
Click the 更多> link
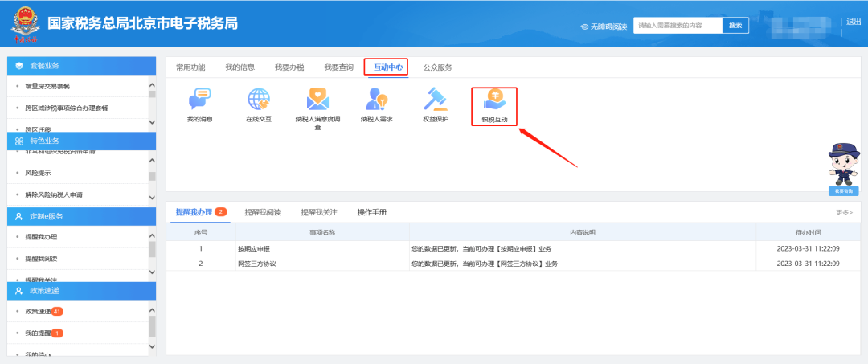(844, 212)
